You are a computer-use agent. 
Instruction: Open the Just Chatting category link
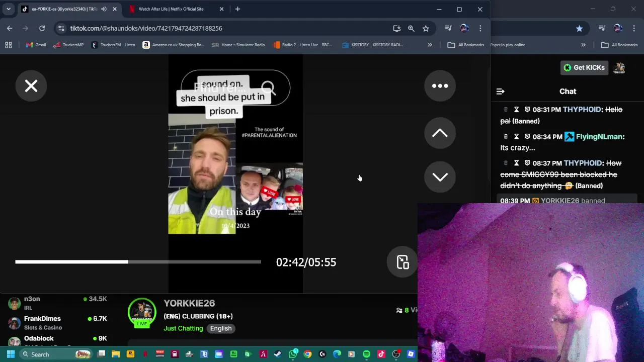(x=183, y=328)
